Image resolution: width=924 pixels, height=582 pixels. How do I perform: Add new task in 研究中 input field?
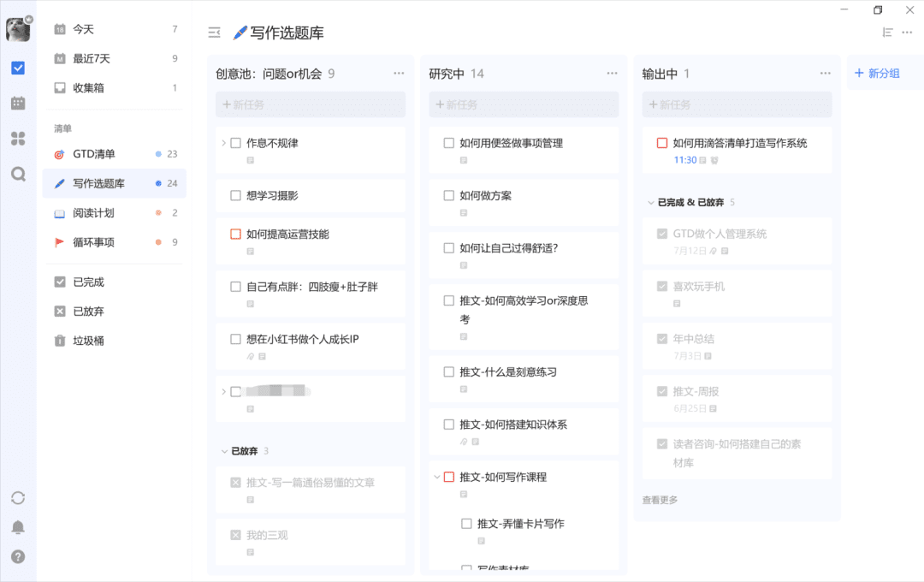[524, 104]
